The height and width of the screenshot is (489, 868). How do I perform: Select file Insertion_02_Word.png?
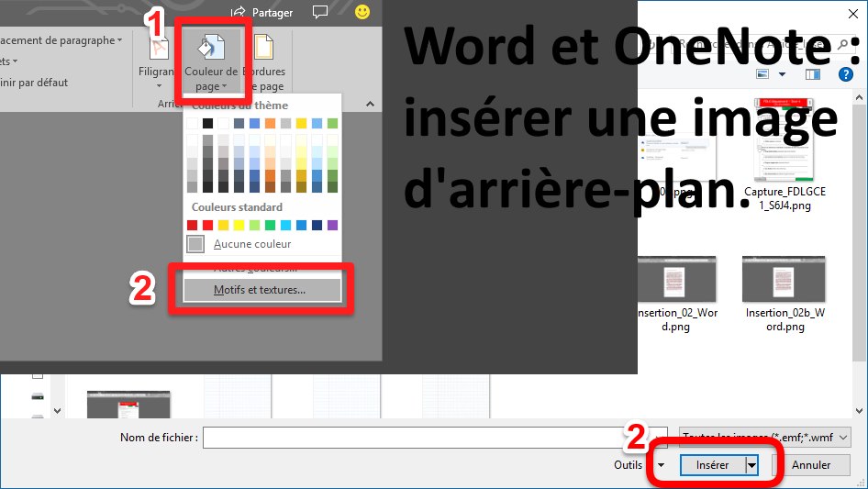pos(676,295)
